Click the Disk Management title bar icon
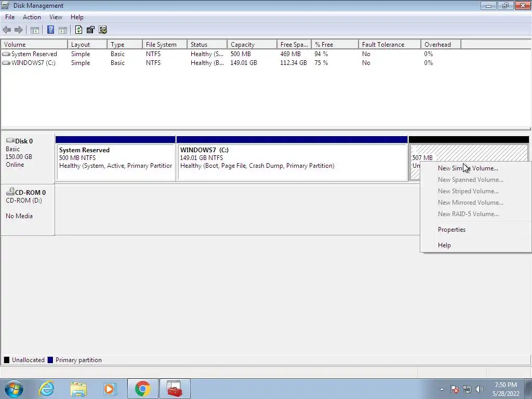Image resolution: width=532 pixels, height=399 pixels. tap(5, 5)
